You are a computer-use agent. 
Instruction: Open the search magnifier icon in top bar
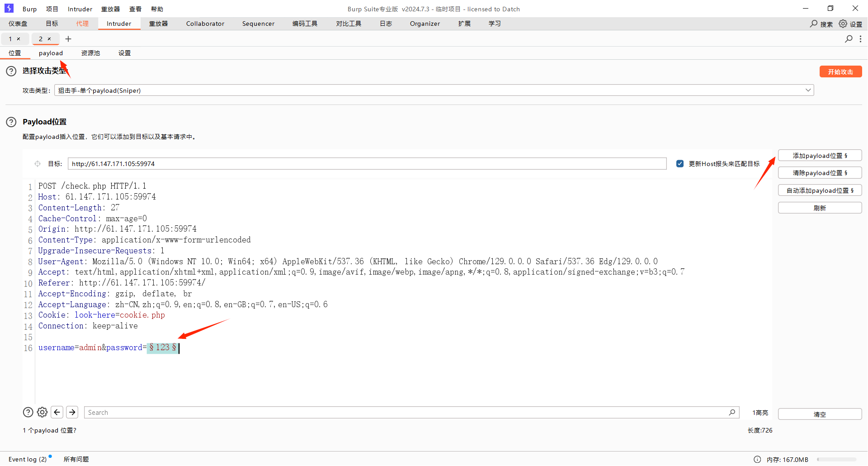click(x=814, y=24)
